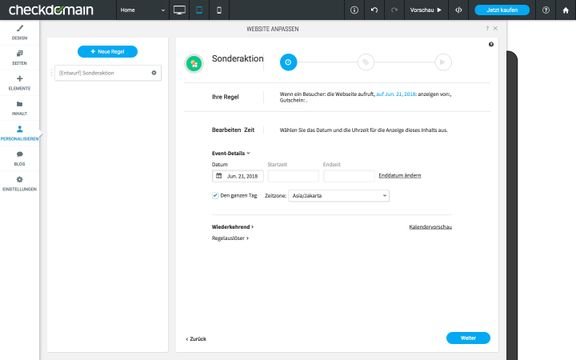This screenshot has width=576, height=360.
Task: Close the Website Anpassen dialog
Action: point(495,28)
